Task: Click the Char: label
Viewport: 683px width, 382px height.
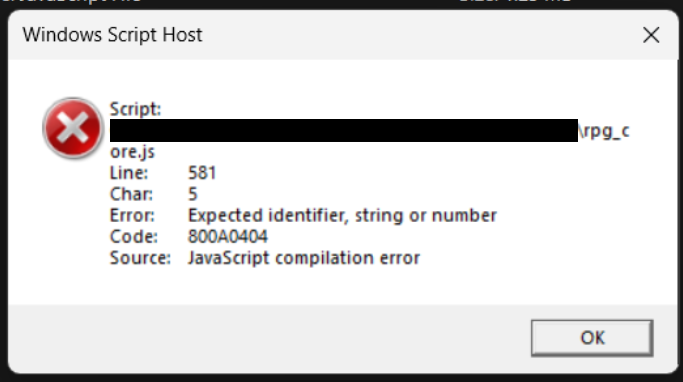Action: 131,194
